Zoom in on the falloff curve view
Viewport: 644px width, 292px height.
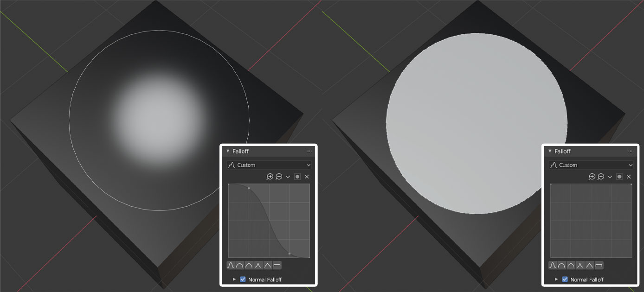coord(270,177)
